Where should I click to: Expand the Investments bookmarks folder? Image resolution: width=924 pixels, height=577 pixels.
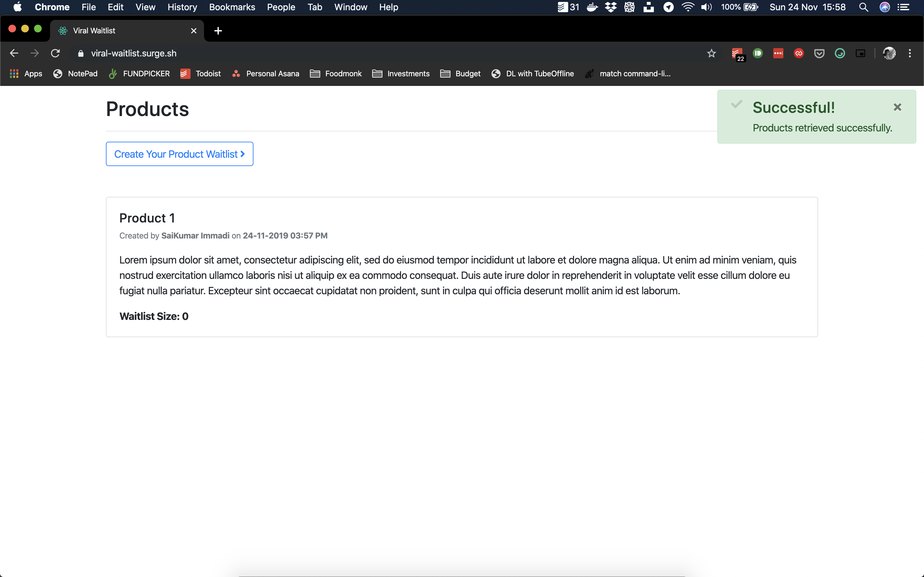pos(401,74)
